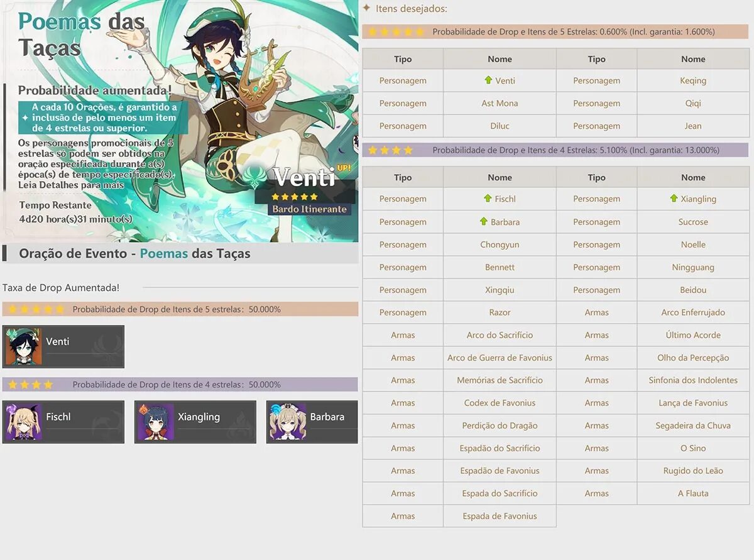Click the five stars beside the 50.000% 5-star rate
The height and width of the screenshot is (560, 754).
[x=36, y=309]
